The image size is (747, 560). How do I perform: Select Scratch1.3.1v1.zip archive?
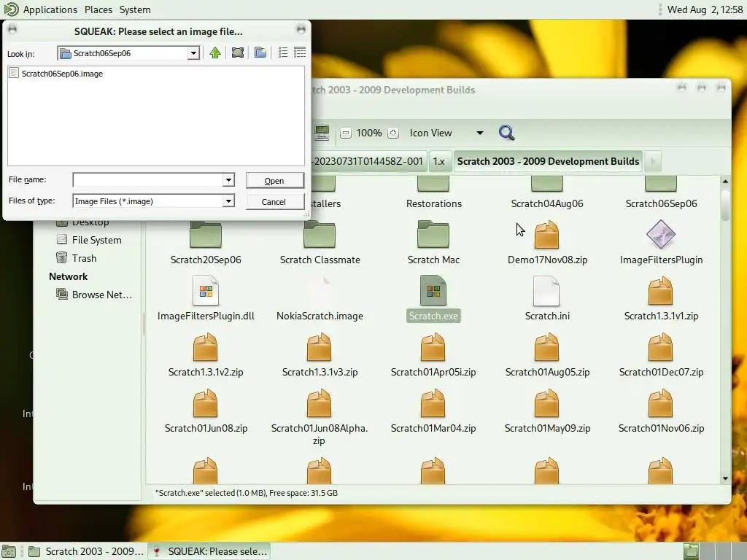pyautogui.click(x=661, y=299)
